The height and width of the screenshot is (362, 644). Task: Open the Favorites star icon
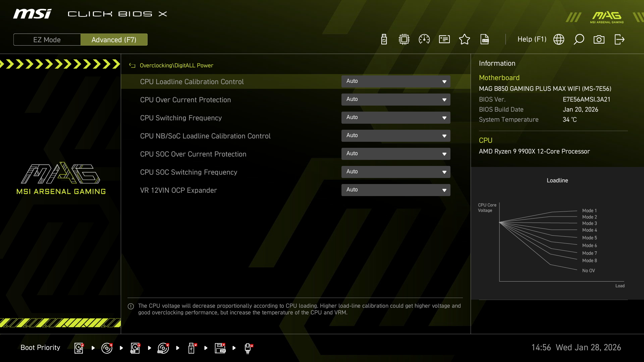tap(465, 40)
